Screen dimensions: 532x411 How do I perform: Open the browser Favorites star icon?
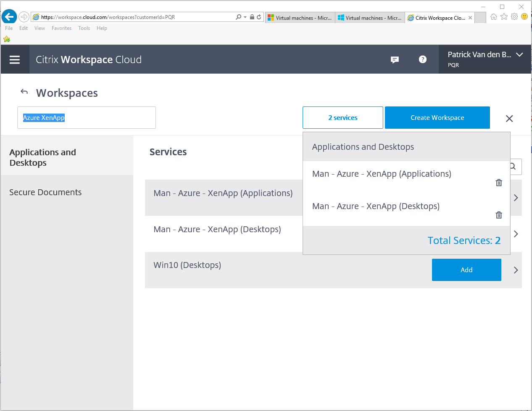(504, 17)
